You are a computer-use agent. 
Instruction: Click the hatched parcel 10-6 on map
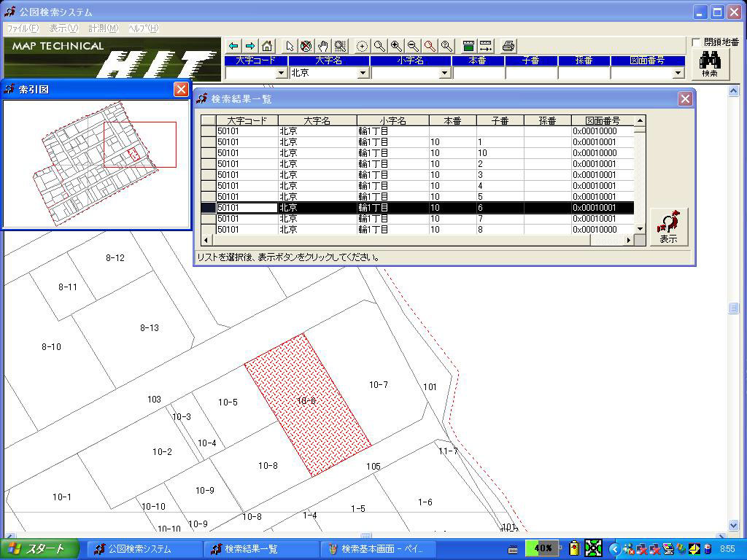click(308, 405)
